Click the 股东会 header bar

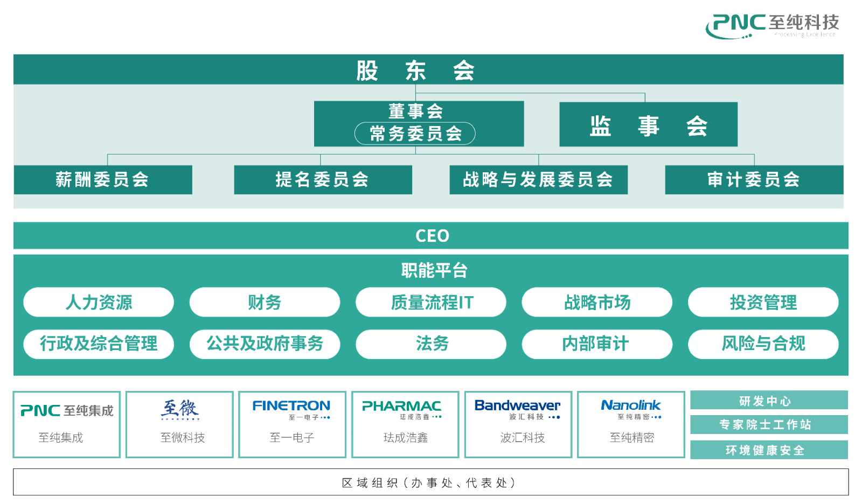click(415, 70)
